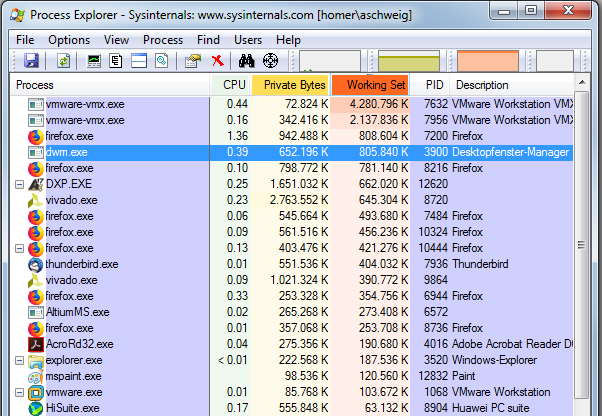Collapse the explorer.exe process tree
This screenshot has width=602, height=416.
pyautogui.click(x=19, y=361)
